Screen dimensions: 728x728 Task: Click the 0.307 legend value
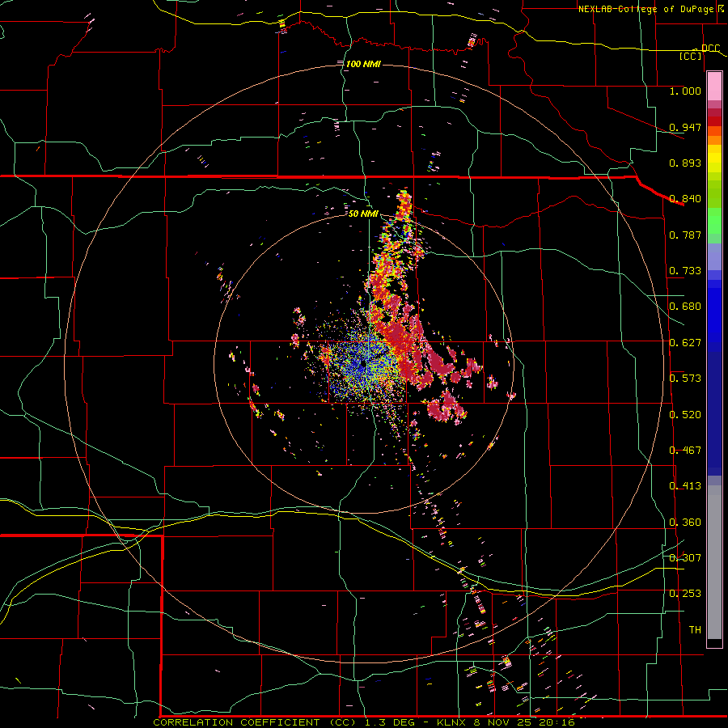point(685,558)
